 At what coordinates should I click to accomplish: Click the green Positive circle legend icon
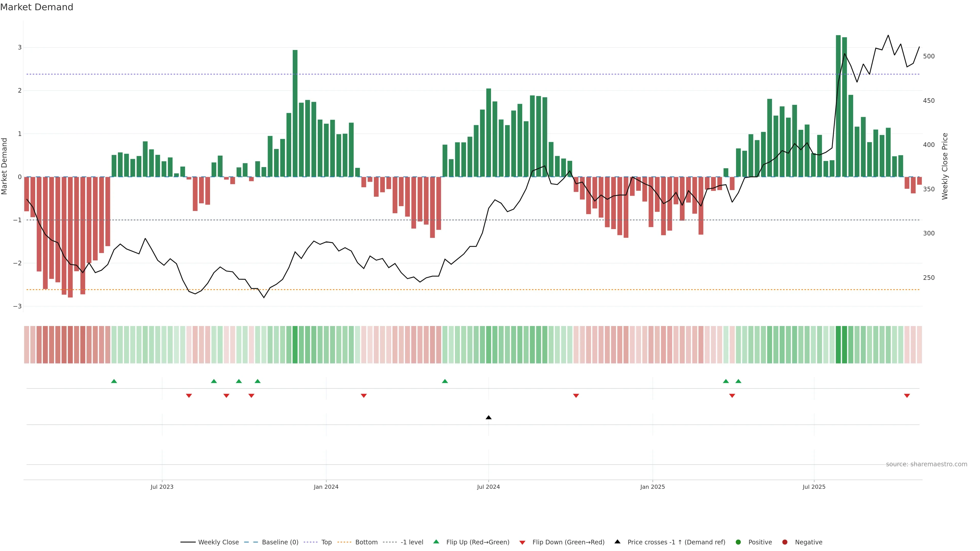click(x=738, y=542)
